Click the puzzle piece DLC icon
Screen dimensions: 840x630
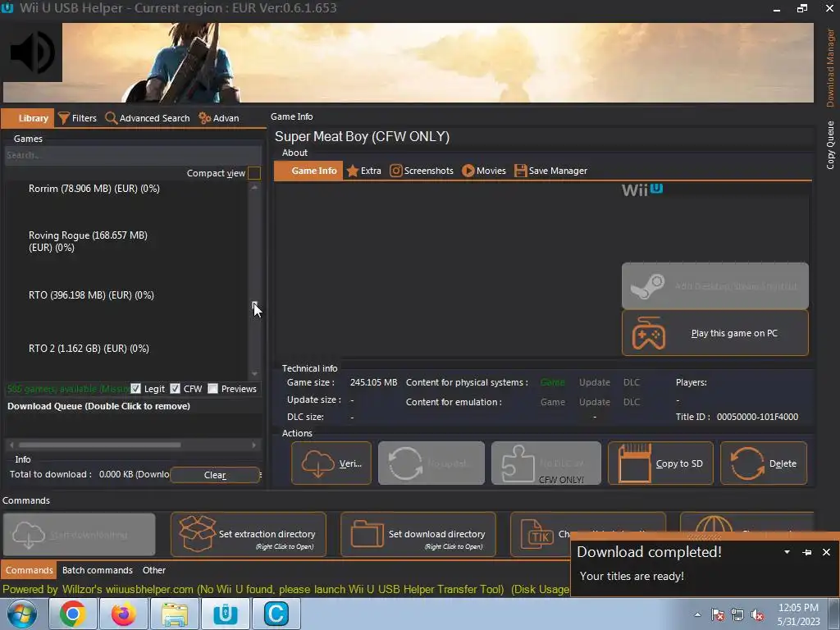(x=518, y=463)
